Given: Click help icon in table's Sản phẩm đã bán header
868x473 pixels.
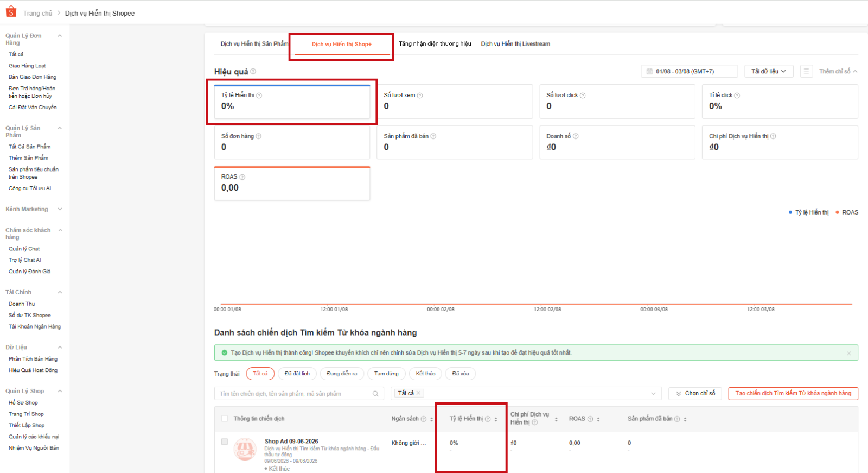Looking at the screenshot, I should [x=677, y=419].
